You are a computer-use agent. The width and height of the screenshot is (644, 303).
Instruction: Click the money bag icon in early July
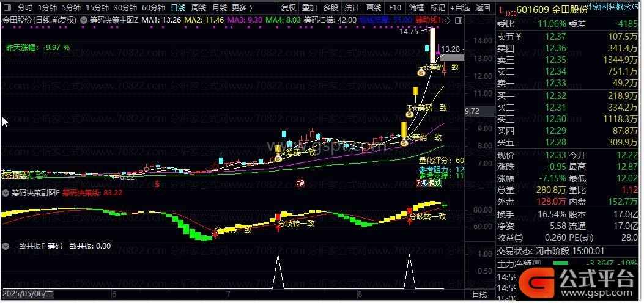point(278,157)
